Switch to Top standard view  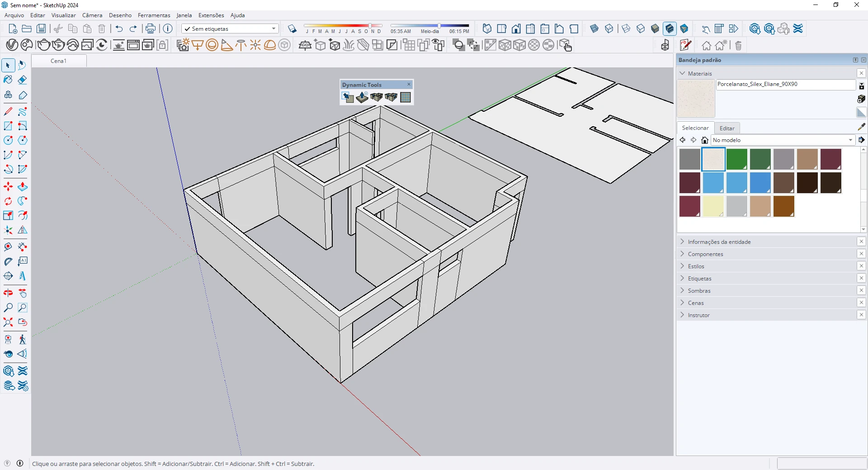click(501, 28)
